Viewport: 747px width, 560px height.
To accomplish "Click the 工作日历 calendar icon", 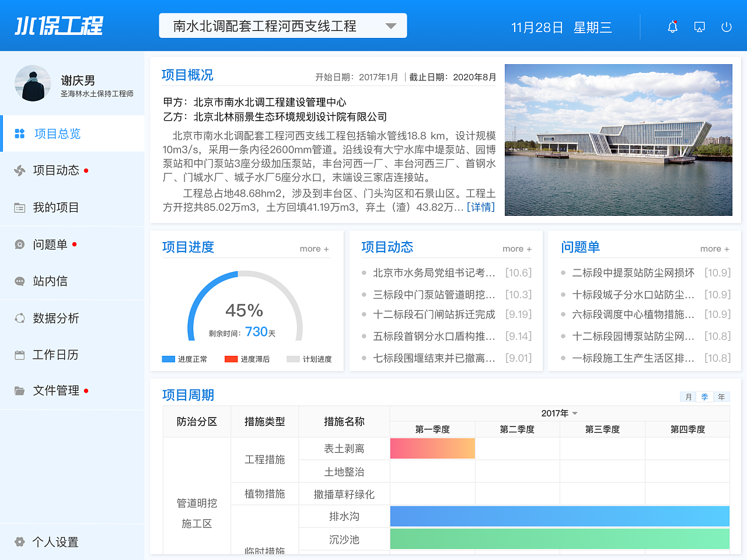I will click(19, 355).
